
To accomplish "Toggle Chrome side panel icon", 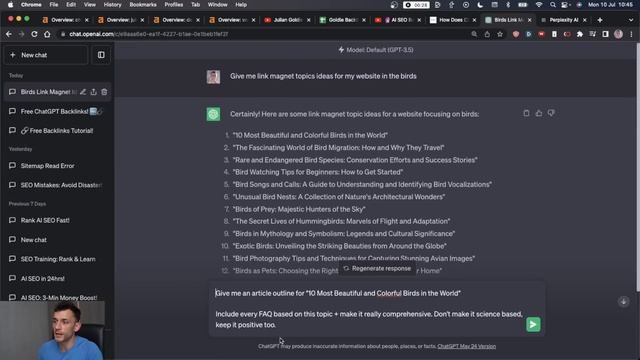I will click(605, 34).
